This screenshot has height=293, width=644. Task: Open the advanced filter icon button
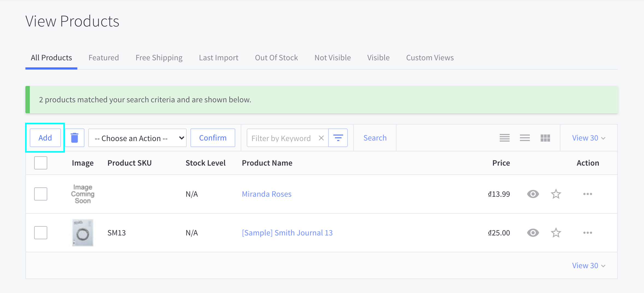click(338, 138)
